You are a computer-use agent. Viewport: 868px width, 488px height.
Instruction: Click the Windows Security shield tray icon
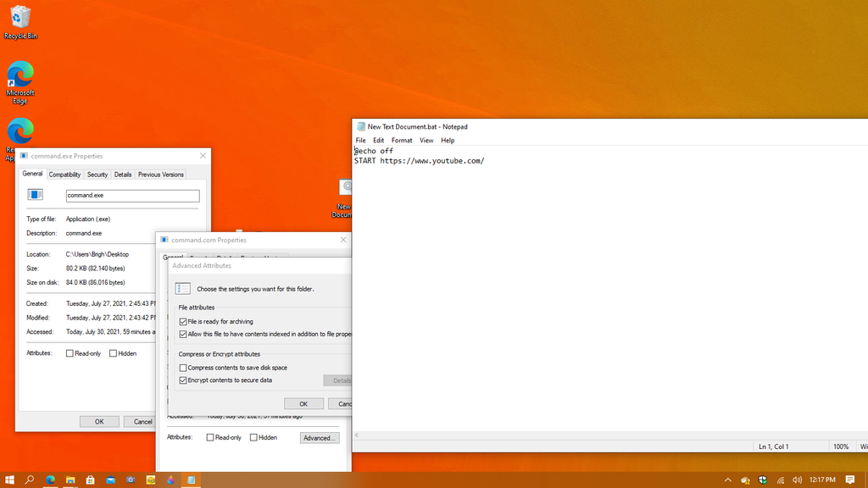763,480
